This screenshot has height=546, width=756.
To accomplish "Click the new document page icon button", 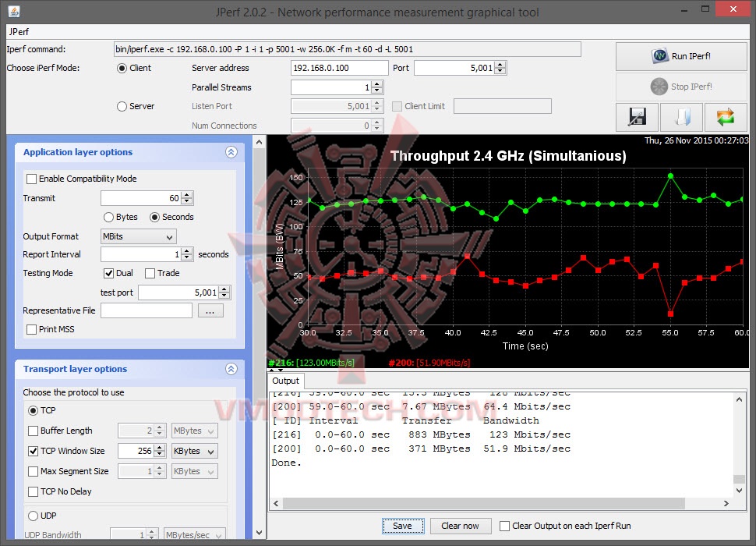I will pos(682,117).
